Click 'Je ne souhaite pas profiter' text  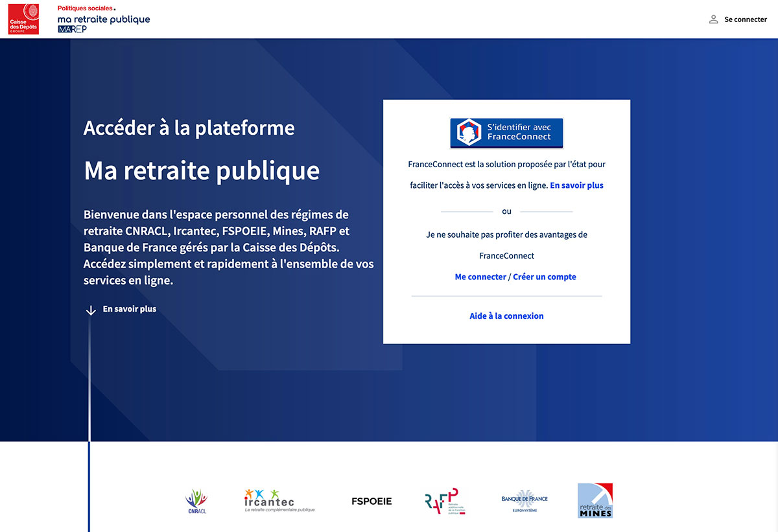pos(506,245)
